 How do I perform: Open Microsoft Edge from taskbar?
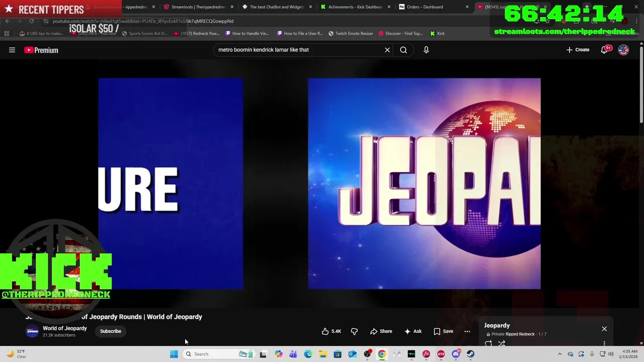tap(308, 354)
